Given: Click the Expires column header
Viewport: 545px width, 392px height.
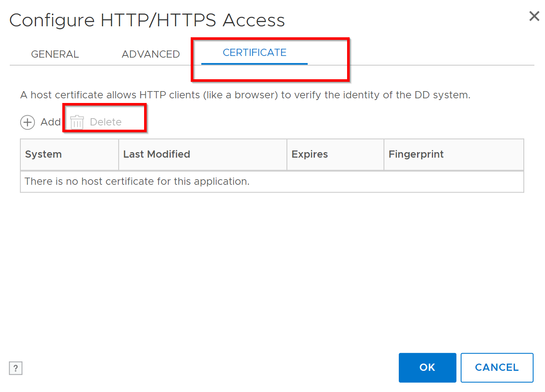Looking at the screenshot, I should [310, 154].
